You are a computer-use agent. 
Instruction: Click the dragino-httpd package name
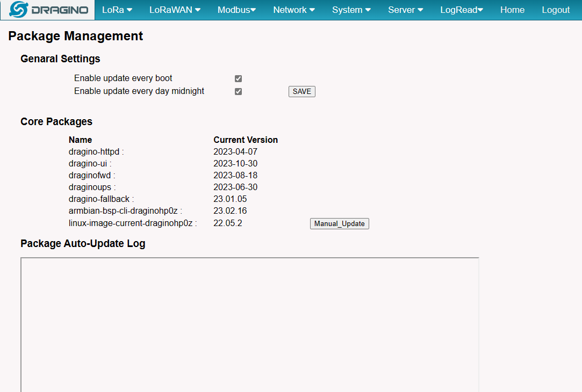[94, 151]
